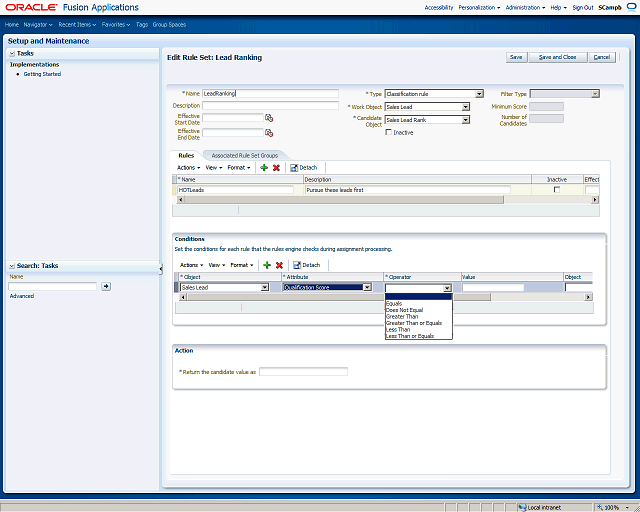Open the Type dropdown showing Classification rule

coord(479,94)
